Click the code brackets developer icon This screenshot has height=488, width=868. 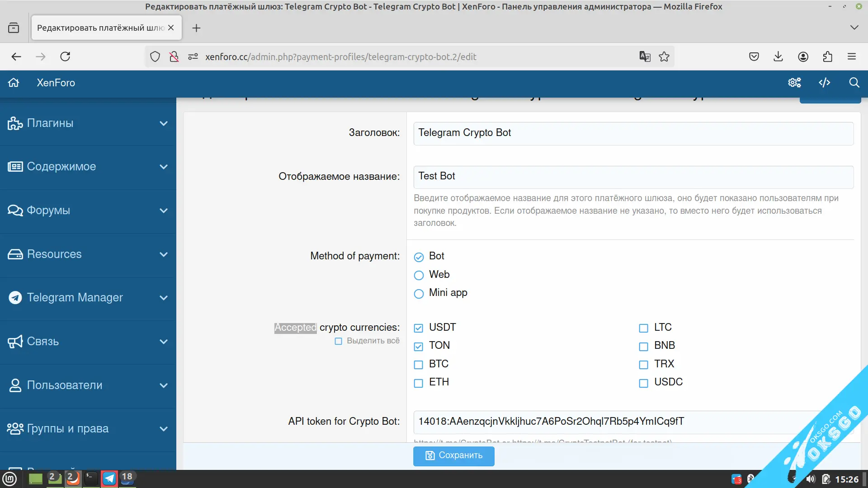click(x=824, y=83)
